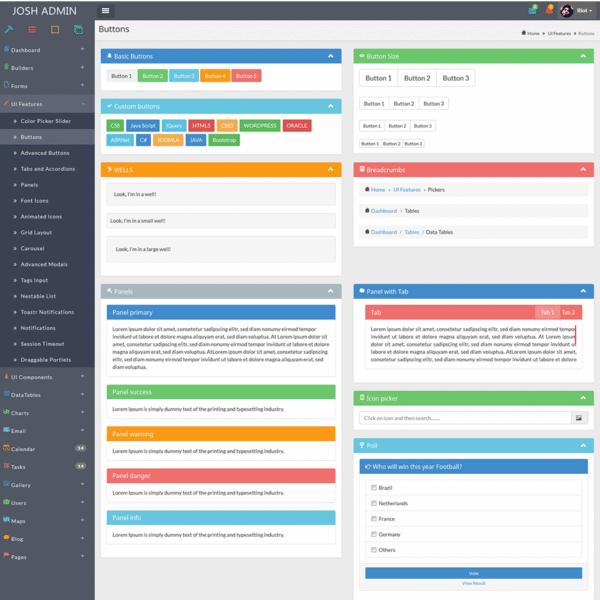Screen dimensions: 600x600
Task: Click the Tasks sidebar icon
Action: (7, 466)
